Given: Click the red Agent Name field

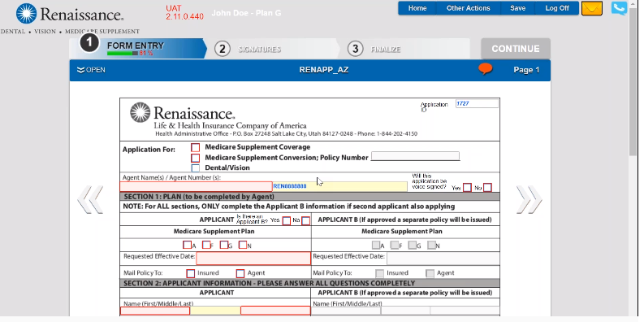Looking at the screenshot, I should pos(197,187).
